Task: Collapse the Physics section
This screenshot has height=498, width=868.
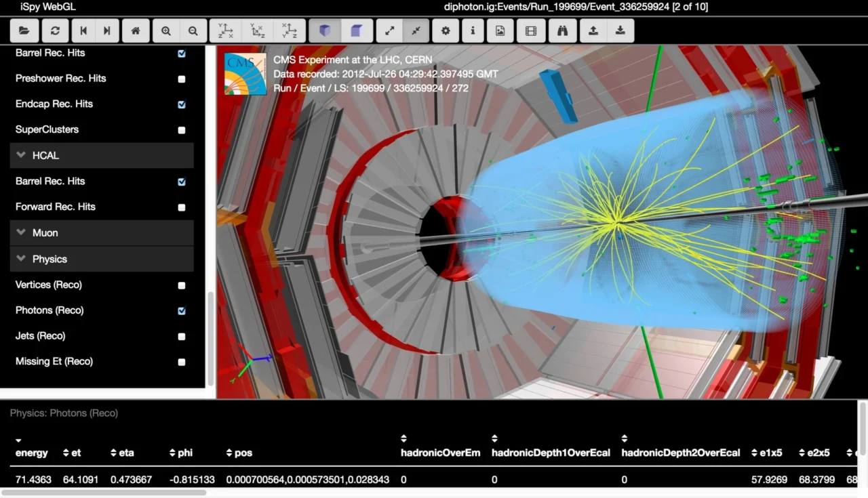Action: pos(102,259)
